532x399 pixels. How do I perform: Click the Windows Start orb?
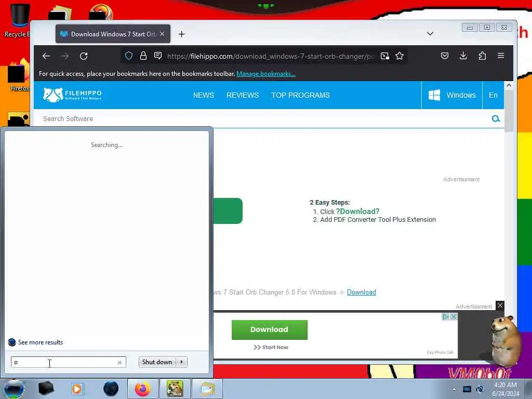coord(14,389)
